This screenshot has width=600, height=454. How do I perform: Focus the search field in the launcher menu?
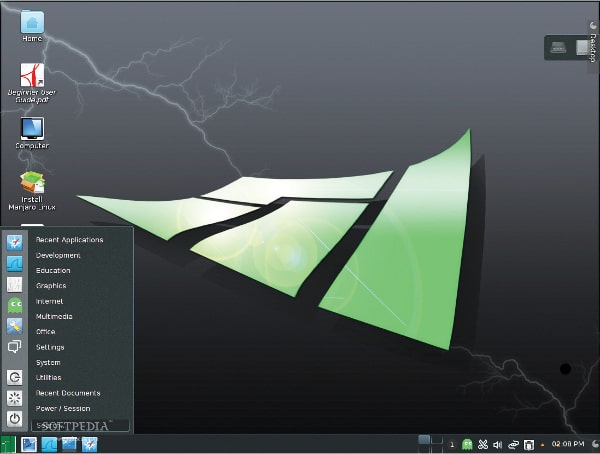81,425
